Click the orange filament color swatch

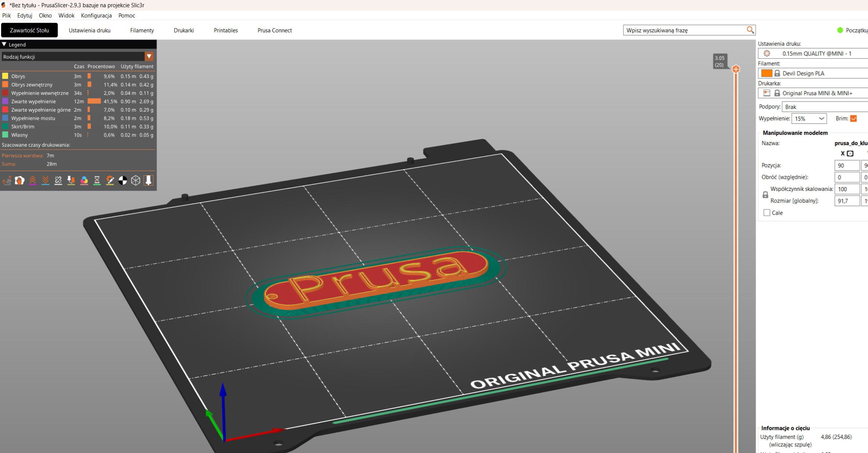pos(767,73)
